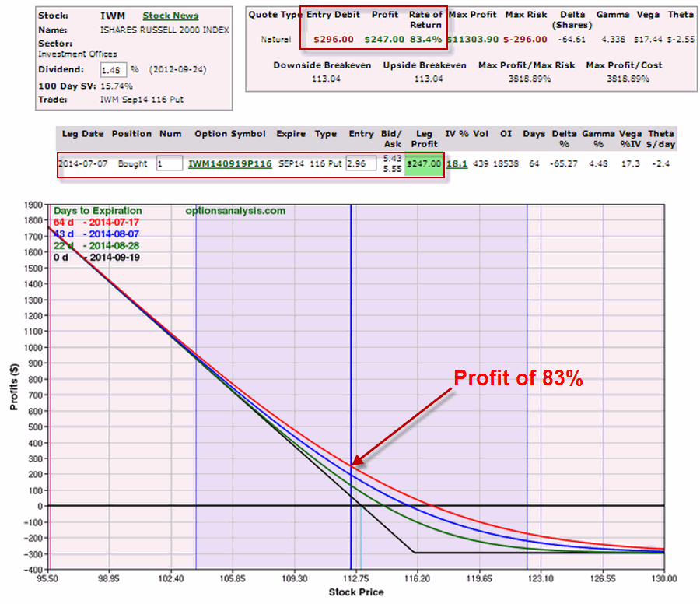Select the Max Profit value $11303.90
The width and height of the screenshot is (700, 604).
click(x=473, y=40)
